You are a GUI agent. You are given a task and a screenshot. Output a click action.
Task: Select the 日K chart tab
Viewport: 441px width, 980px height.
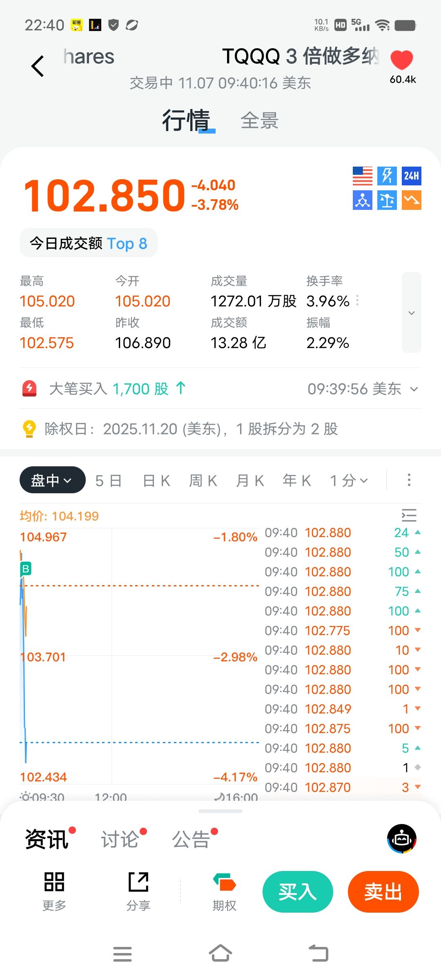(156, 481)
